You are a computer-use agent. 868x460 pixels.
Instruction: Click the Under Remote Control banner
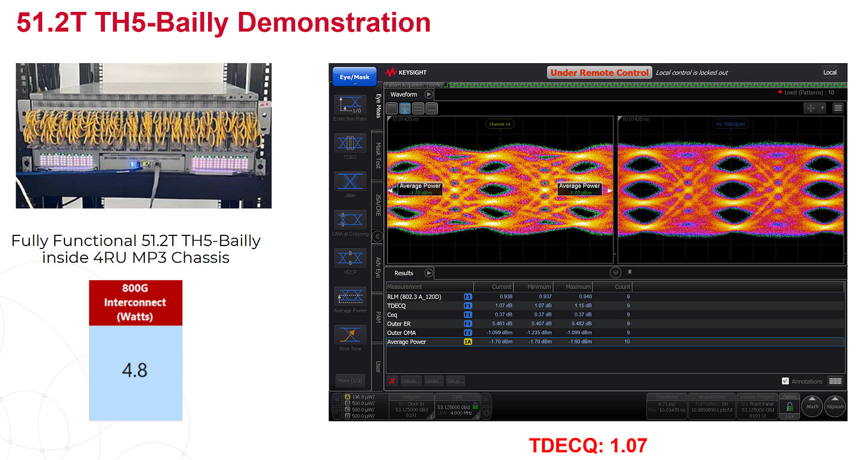pos(599,73)
